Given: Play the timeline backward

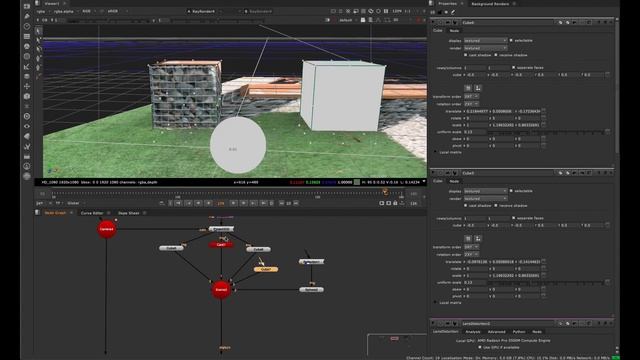Looking at the screenshot, I should [x=209, y=203].
